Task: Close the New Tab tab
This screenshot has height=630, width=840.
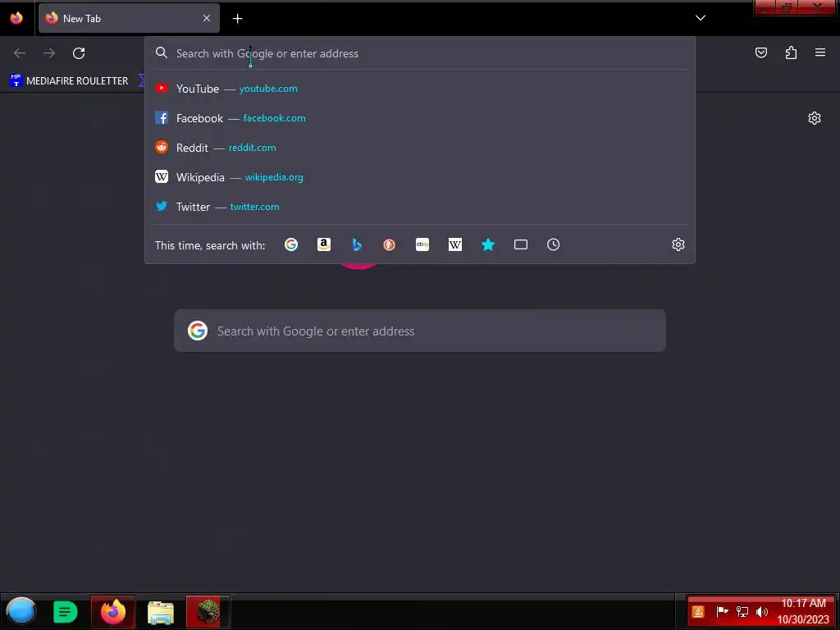Action: 207,18
